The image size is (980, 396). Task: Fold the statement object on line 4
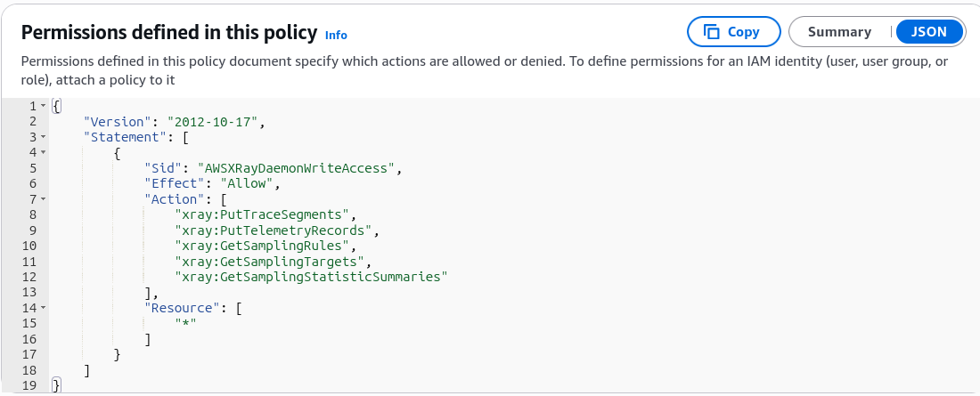pos(43,152)
